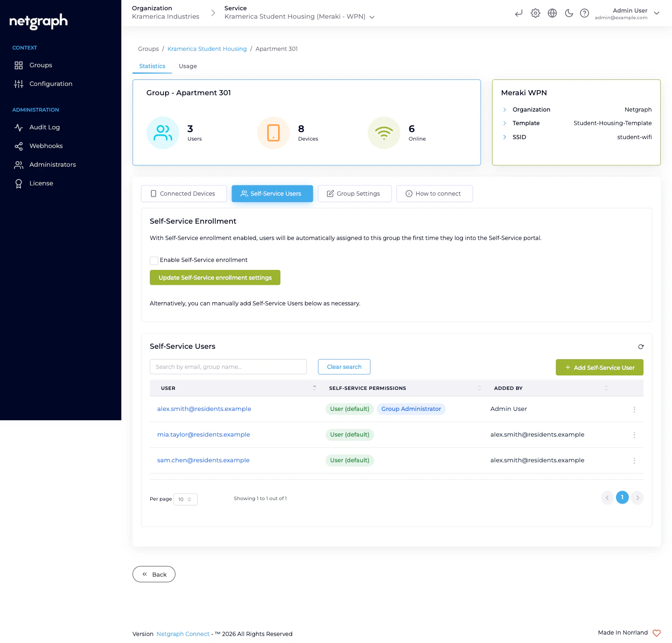This screenshot has width=672, height=643.
Task: Refresh the Self-Service Users table
Action: coord(641,346)
